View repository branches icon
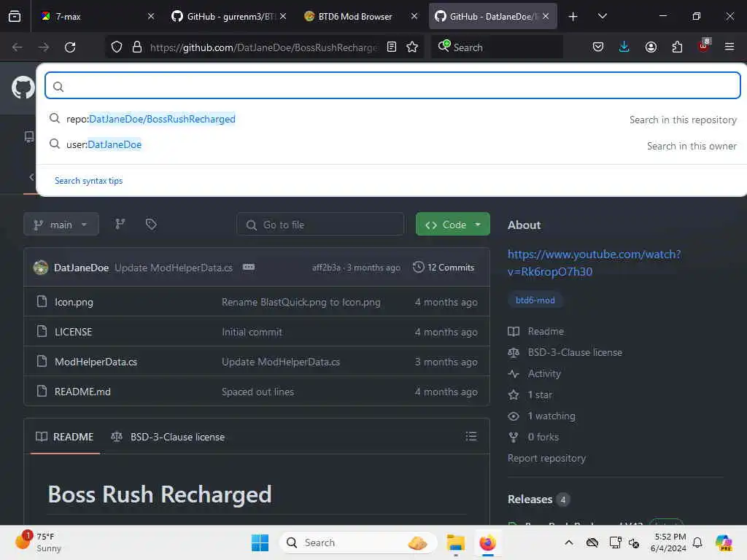This screenshot has height=560, width=747. point(120,224)
